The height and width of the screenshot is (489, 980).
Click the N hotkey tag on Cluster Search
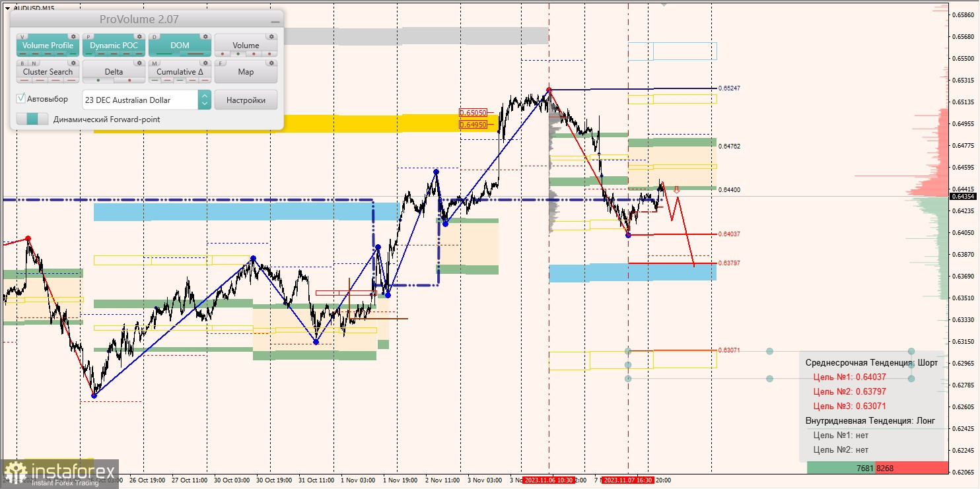click(x=35, y=63)
